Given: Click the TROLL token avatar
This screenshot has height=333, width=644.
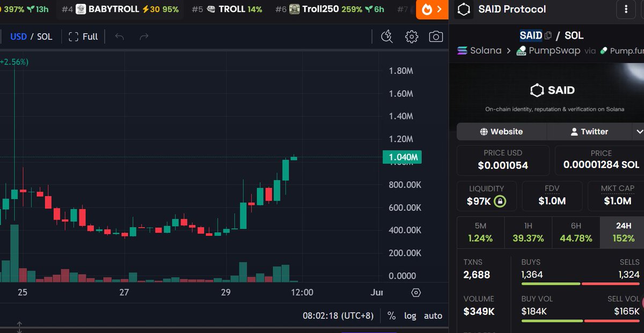Looking at the screenshot, I should click(x=211, y=9).
